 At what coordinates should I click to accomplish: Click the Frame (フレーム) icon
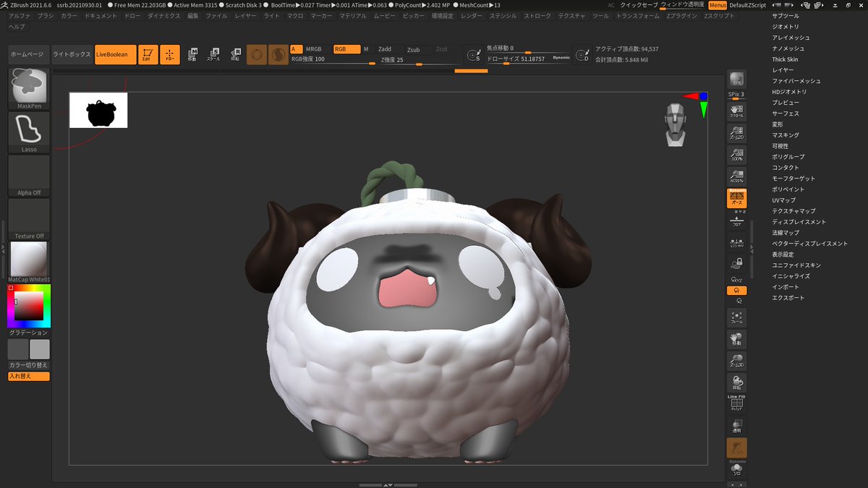(x=737, y=317)
